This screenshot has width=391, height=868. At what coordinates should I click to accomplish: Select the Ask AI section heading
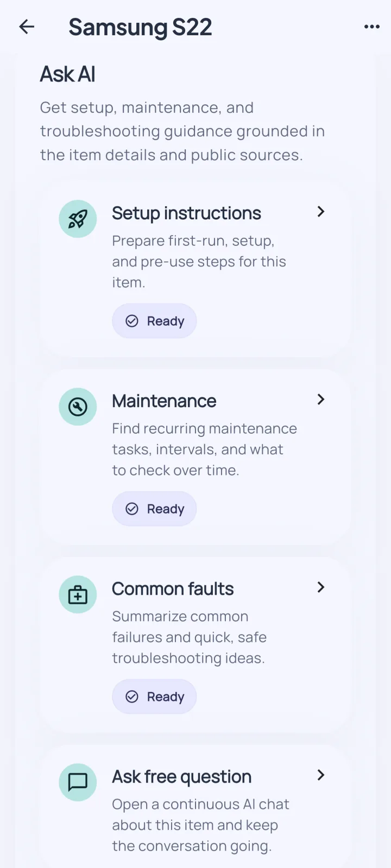[67, 74]
